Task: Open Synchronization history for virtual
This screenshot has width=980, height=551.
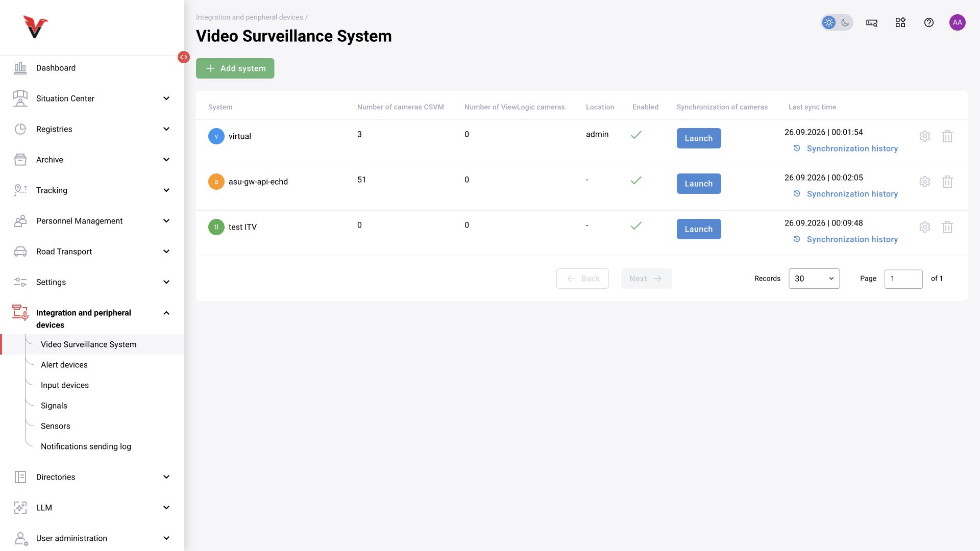Action: (x=846, y=148)
